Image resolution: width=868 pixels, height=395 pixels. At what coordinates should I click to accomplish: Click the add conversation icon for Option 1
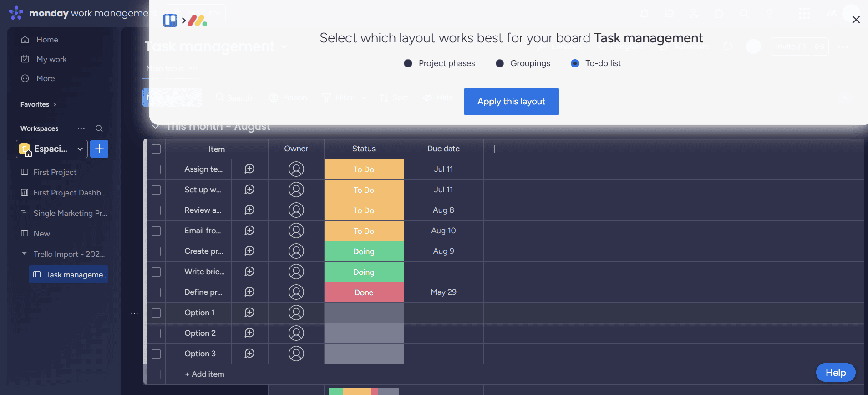tap(249, 313)
